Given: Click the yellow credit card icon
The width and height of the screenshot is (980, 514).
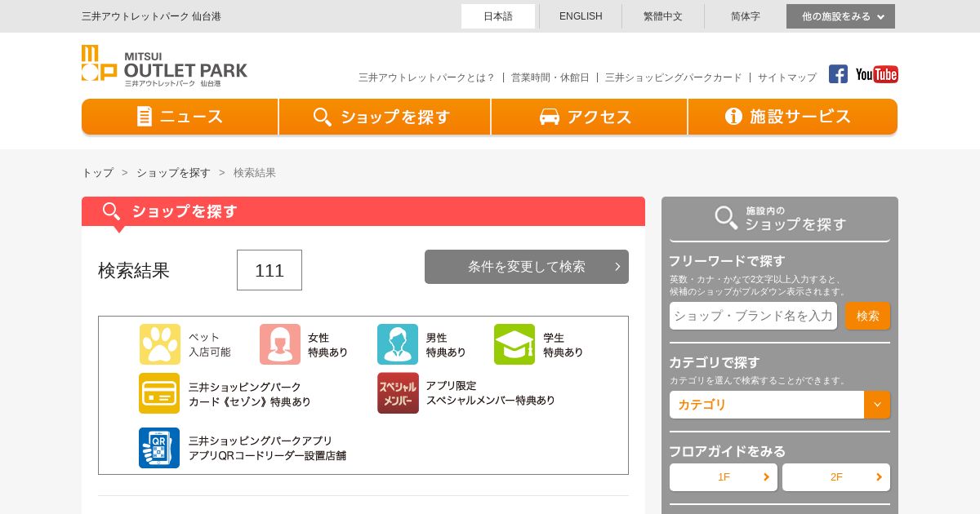Looking at the screenshot, I should pyautogui.click(x=159, y=393).
